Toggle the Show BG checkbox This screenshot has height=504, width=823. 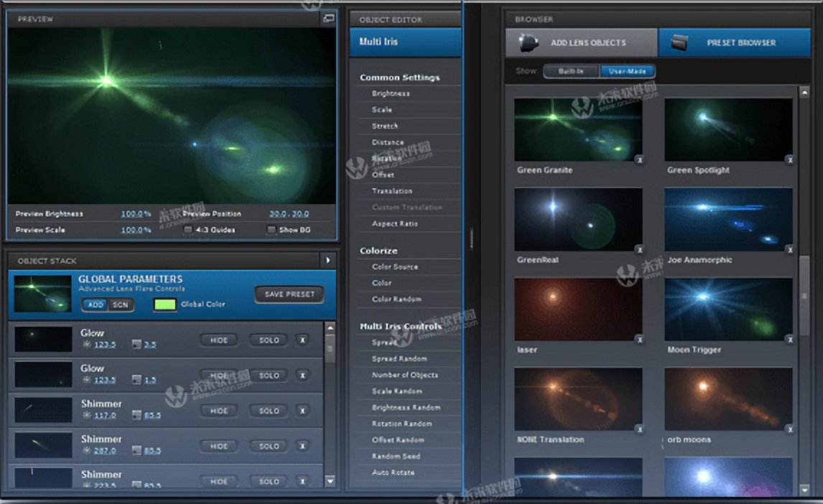[271, 228]
